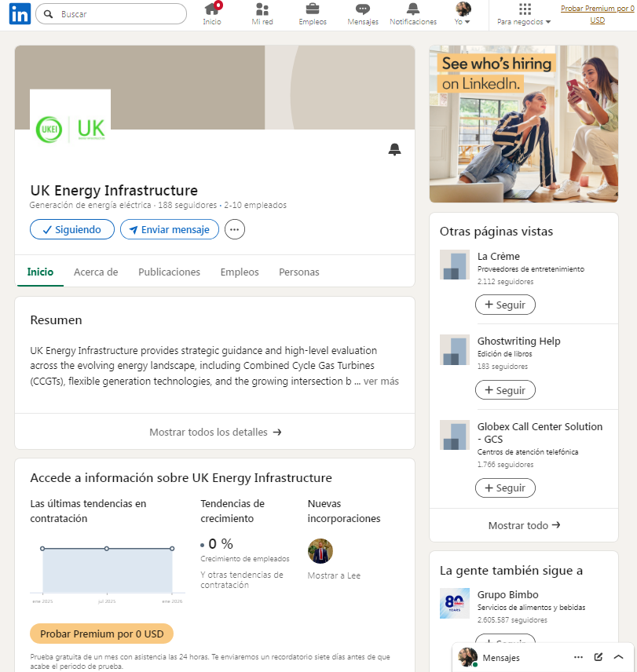Open the LinkedIn home logo

point(20,13)
